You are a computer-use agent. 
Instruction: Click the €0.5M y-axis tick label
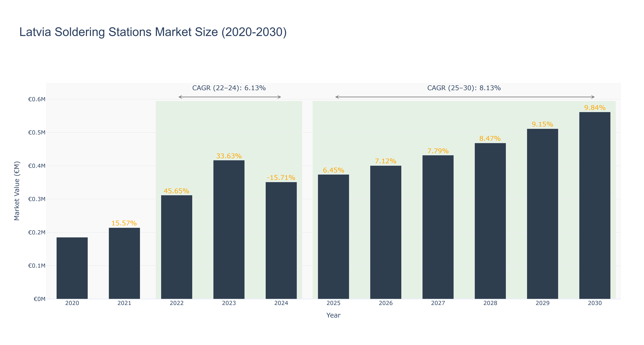coord(37,132)
